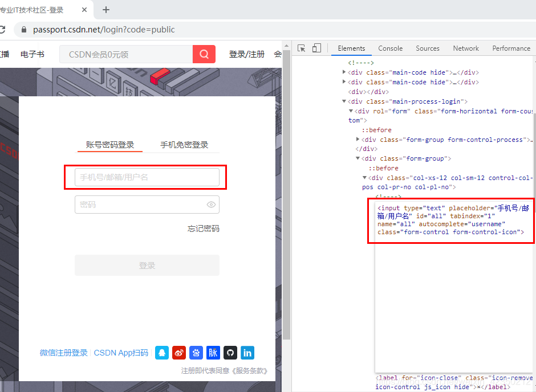Click the 手机号/邮箱/用户名 input field

(147, 177)
